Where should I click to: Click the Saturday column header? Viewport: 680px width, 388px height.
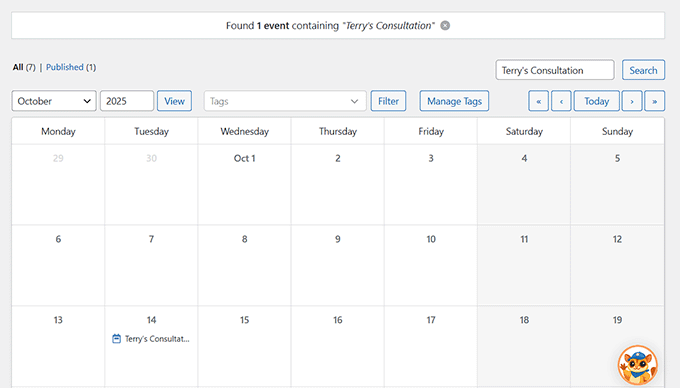(524, 131)
